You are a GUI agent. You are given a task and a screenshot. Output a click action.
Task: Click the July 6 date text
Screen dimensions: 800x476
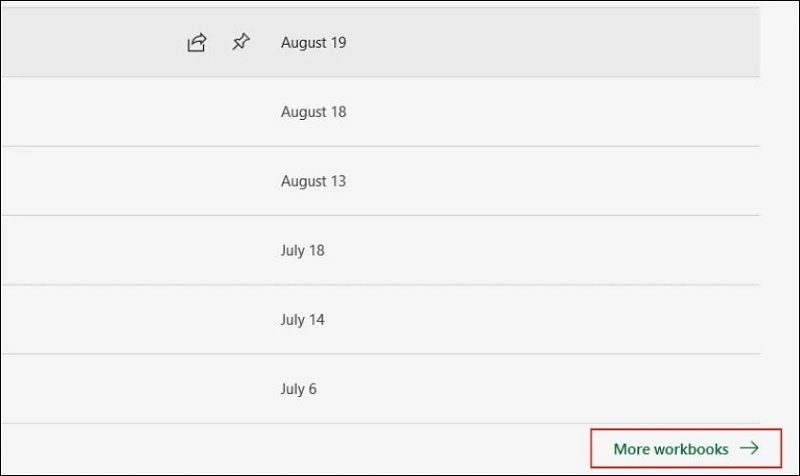(x=298, y=389)
